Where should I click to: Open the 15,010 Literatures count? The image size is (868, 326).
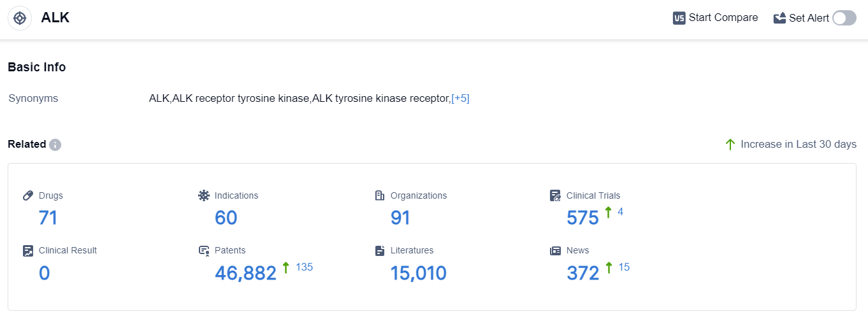418,273
